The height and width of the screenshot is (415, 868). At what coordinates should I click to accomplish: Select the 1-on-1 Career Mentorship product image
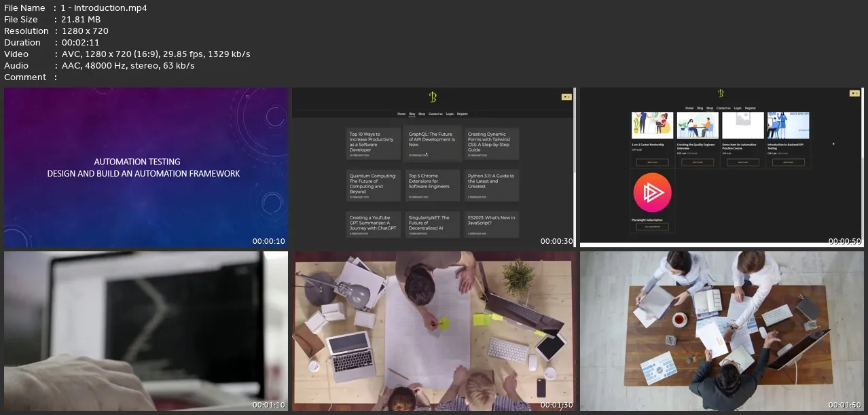[x=652, y=126]
